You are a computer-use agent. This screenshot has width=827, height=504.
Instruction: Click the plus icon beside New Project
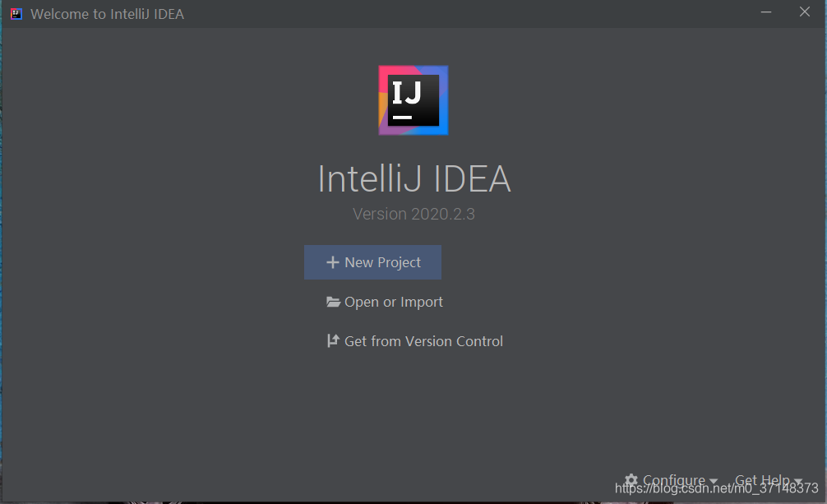(332, 262)
